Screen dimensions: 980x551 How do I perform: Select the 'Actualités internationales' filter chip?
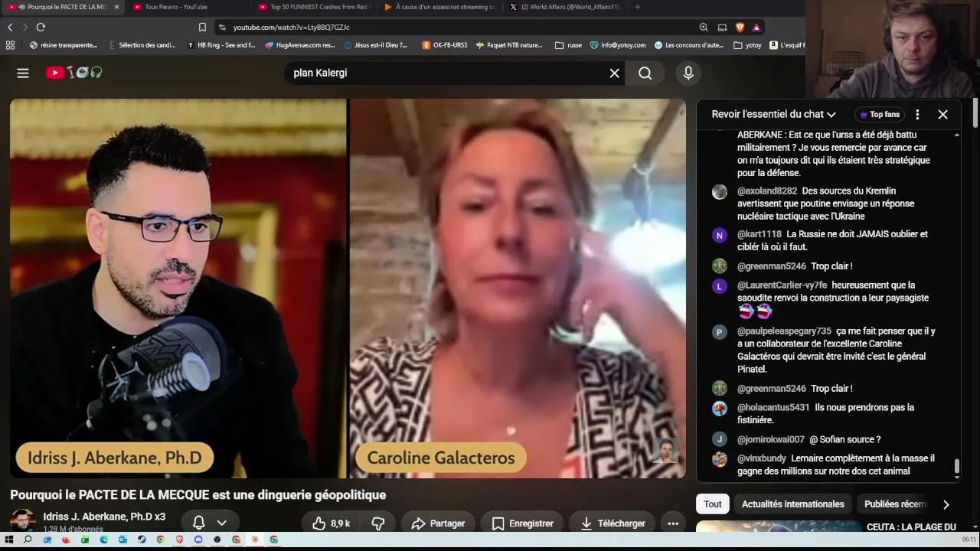(x=793, y=504)
